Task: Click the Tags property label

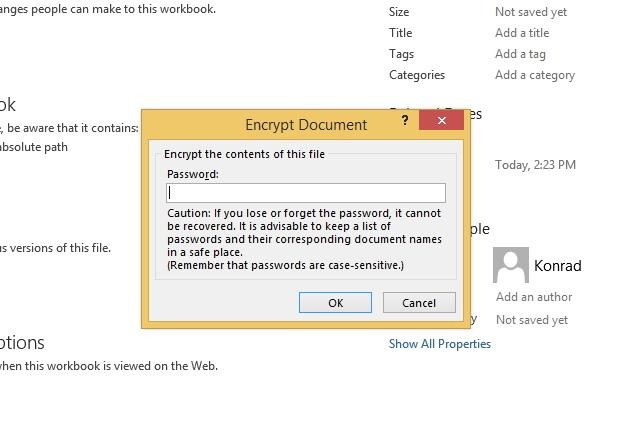Action: pyautogui.click(x=401, y=54)
